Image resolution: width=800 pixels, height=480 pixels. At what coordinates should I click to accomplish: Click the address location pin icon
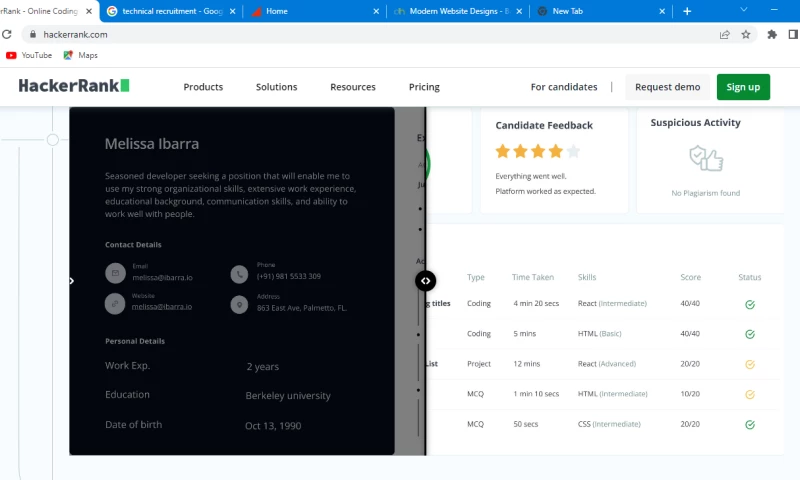point(239,304)
